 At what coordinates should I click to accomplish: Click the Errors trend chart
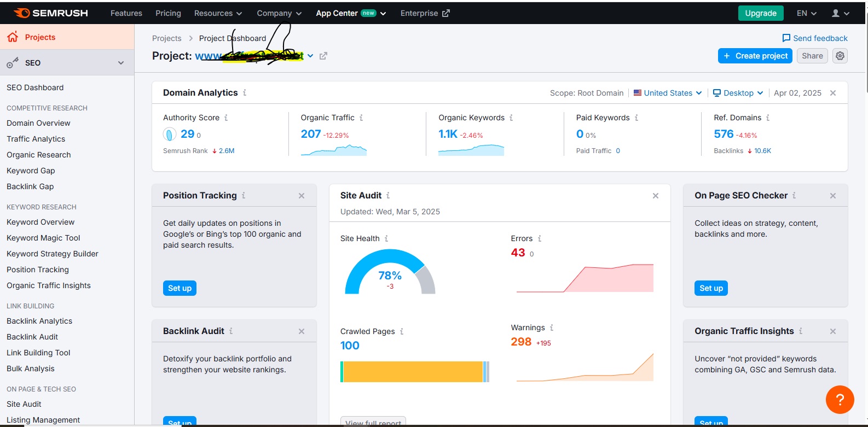point(585,278)
